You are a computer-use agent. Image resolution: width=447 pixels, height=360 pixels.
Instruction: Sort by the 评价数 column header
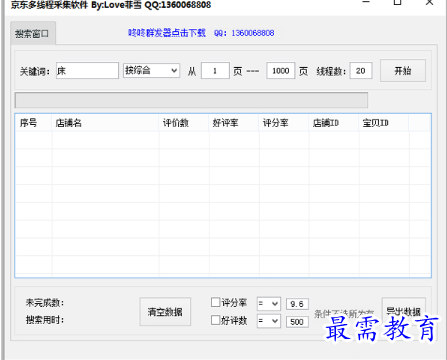(183, 123)
